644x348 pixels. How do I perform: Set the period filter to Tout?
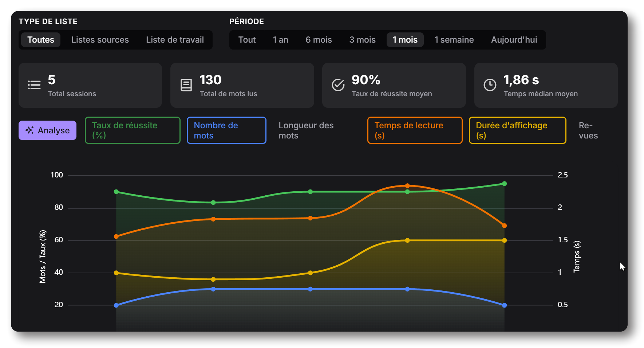point(247,40)
